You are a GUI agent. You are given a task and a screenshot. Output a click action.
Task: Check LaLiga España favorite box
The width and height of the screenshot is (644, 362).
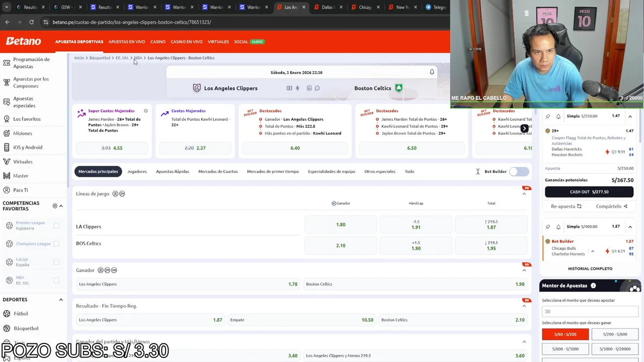[56, 262]
